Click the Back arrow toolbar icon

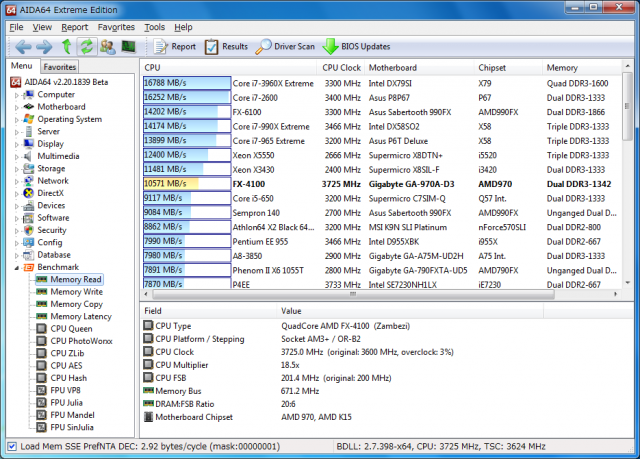(x=23, y=47)
